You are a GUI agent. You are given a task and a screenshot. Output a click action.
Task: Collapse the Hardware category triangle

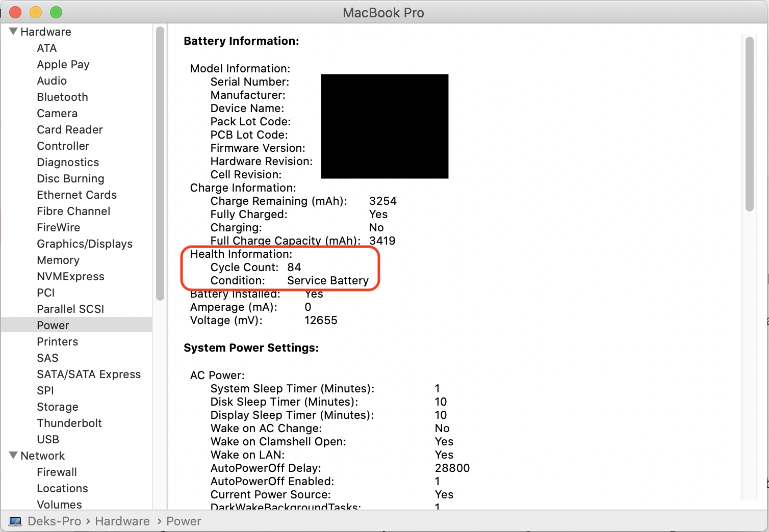(14, 32)
